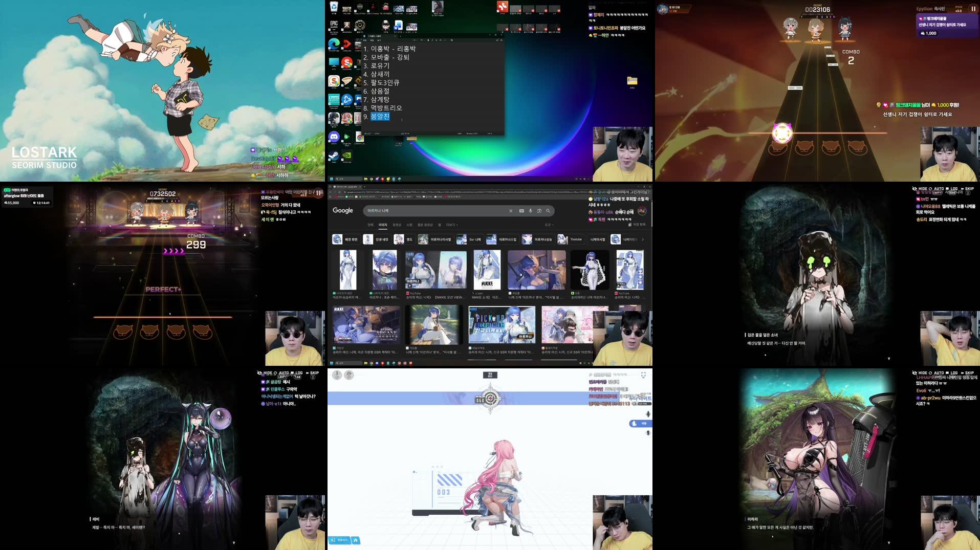Open LOG in the 미하라 dialogue scene
Screen dimensions: 980x550
coord(951,373)
